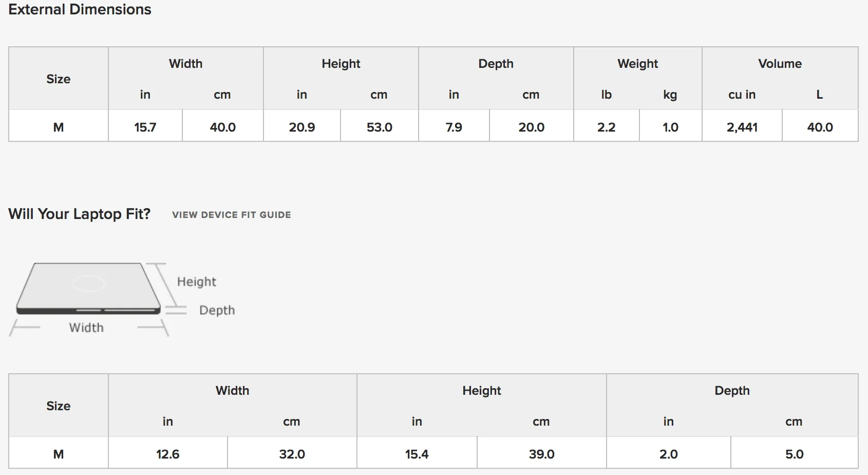This screenshot has height=475, width=868.
Task: Click the Will Your Laptop Fit? heading
Action: click(80, 214)
